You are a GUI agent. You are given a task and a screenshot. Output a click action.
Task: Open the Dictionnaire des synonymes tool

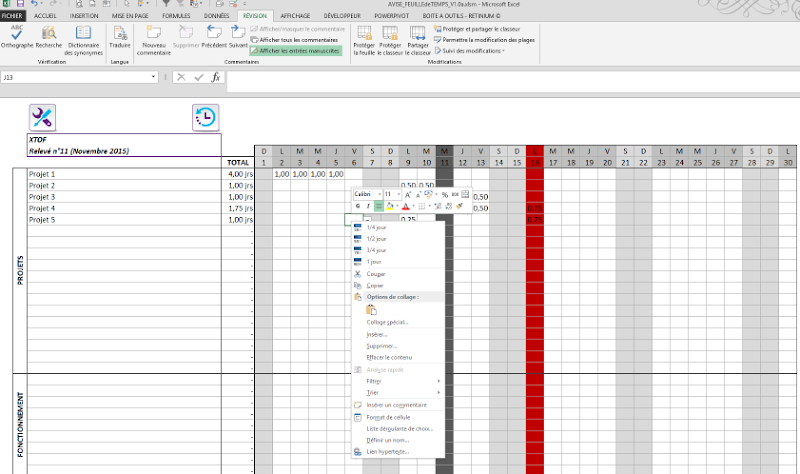[x=84, y=36]
